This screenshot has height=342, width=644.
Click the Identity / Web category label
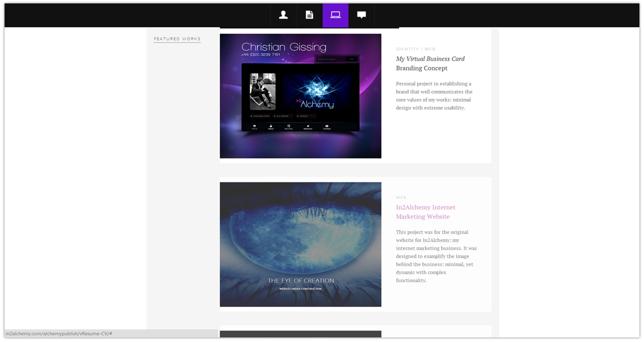[x=415, y=49]
